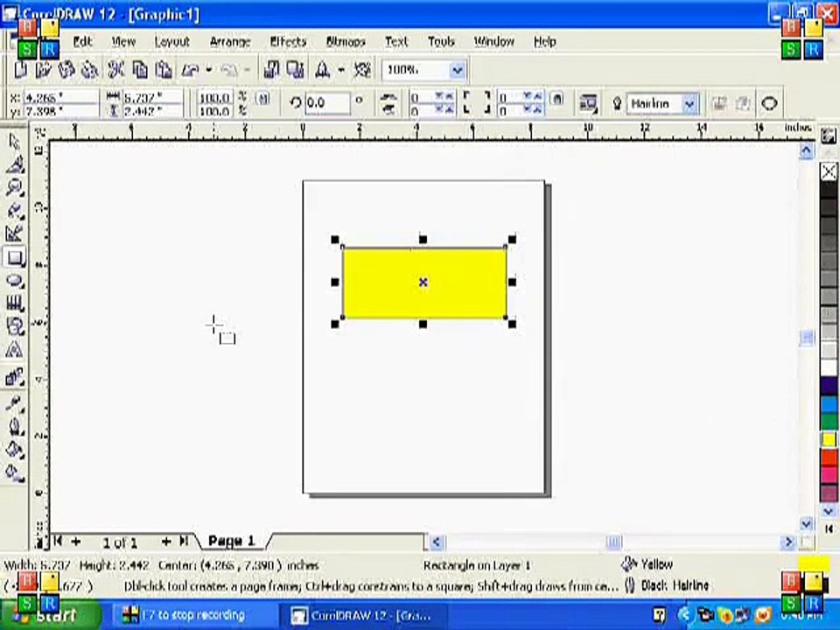Toggle the nonproportional scaling lock
Viewport: 840px width, 630px height.
click(x=262, y=98)
